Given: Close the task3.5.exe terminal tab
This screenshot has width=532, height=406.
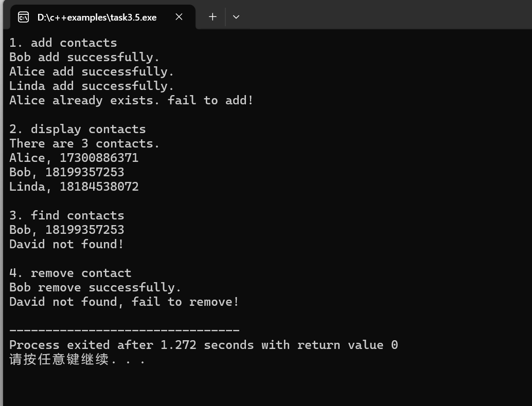Looking at the screenshot, I should [x=179, y=16].
